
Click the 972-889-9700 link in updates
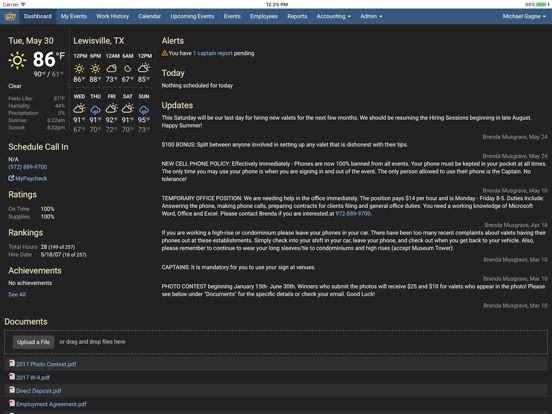353,213
